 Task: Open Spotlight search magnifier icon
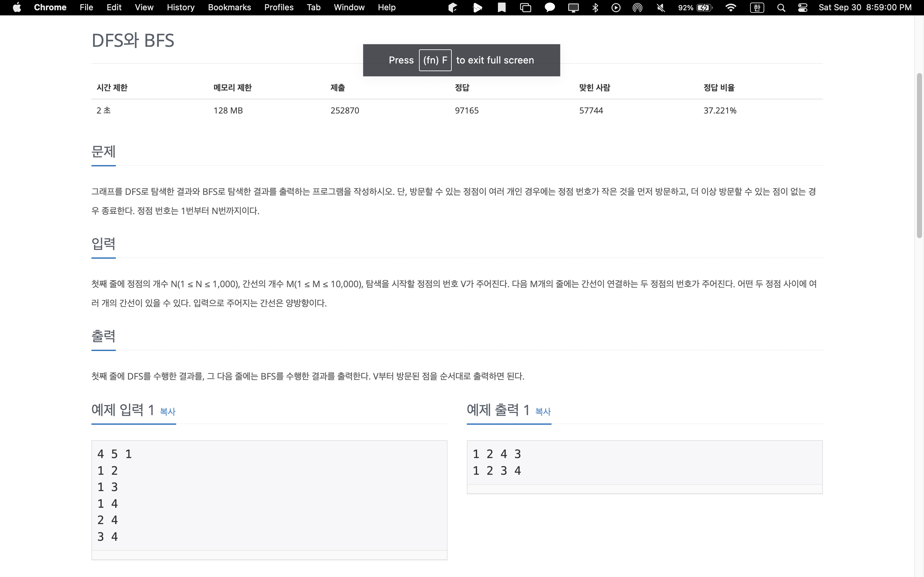[x=781, y=8]
